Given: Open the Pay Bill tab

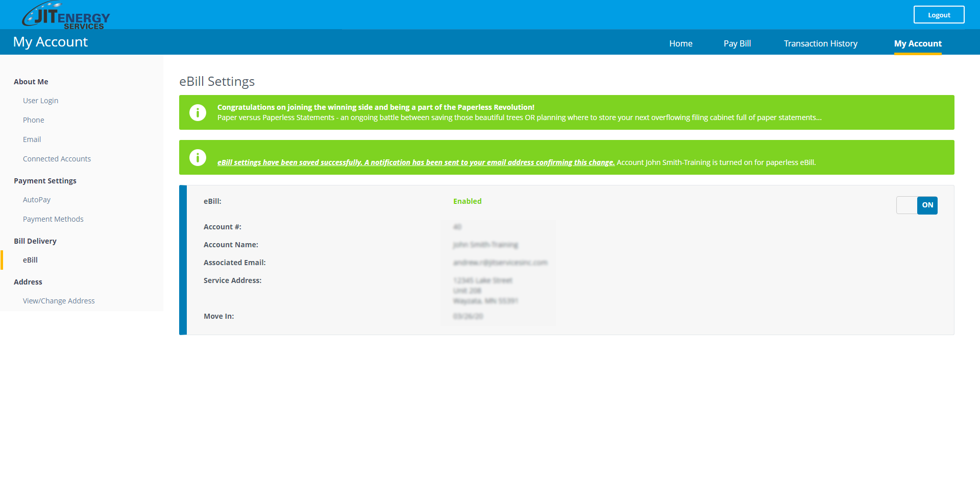Looking at the screenshot, I should [737, 43].
